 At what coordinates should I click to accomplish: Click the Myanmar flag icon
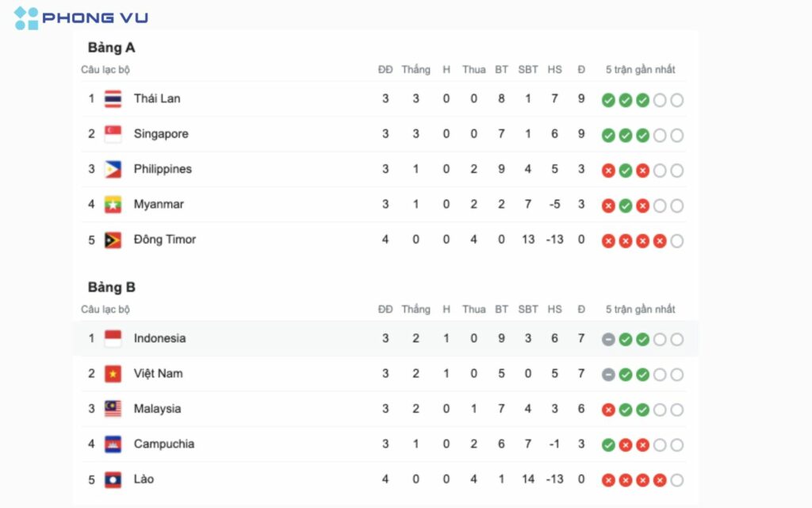[x=113, y=205]
